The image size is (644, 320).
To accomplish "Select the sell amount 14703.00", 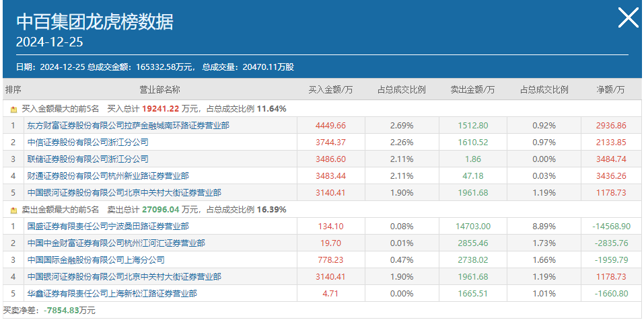I will tap(472, 226).
